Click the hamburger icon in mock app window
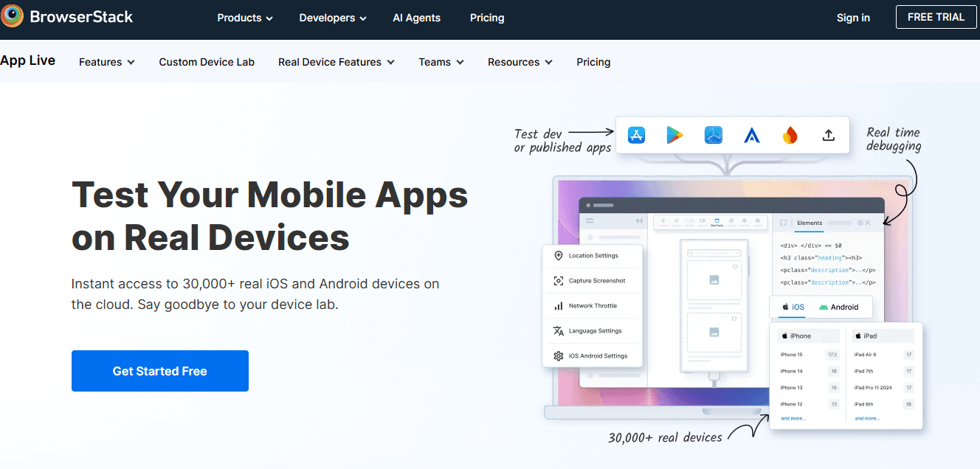 (589, 221)
